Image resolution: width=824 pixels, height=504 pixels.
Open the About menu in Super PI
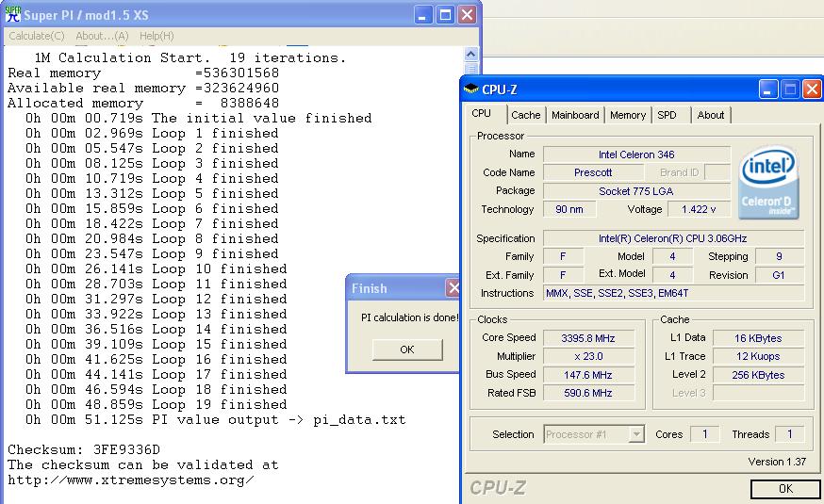tap(102, 36)
